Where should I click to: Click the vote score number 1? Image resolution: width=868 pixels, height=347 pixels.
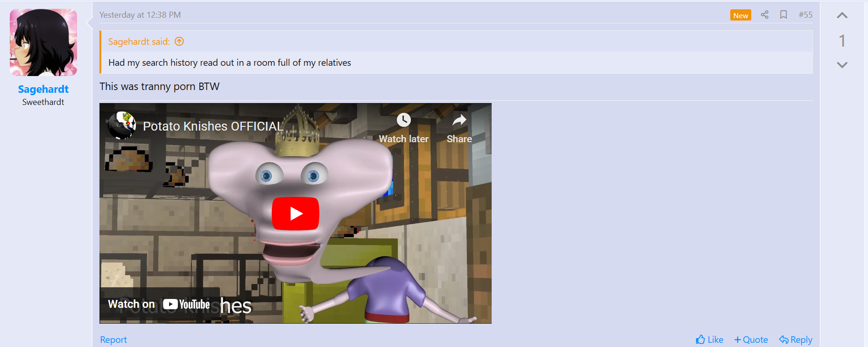pyautogui.click(x=842, y=41)
